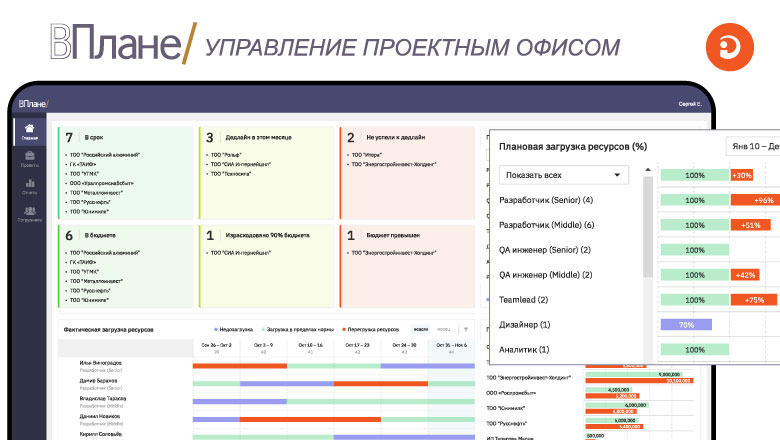Image resolution: width=780 pixels, height=440 pixels.
Task: Select Разработчик (Senior) (4) row
Action: point(546,200)
